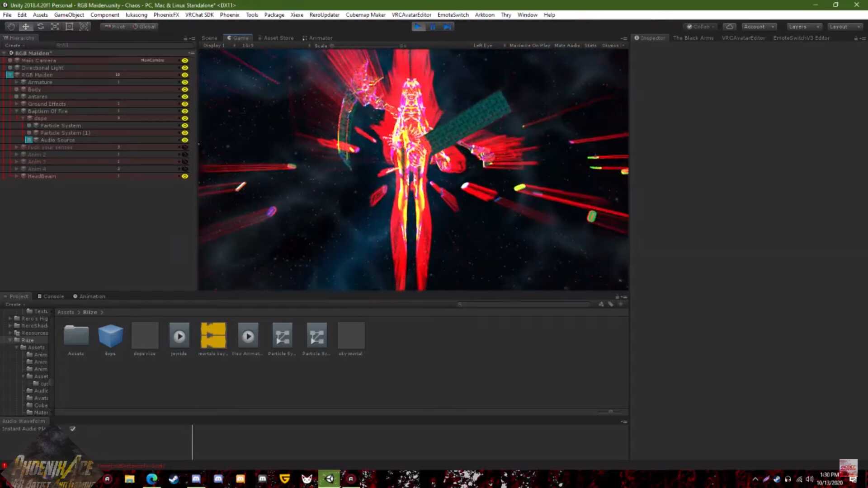
Task: Click the Pause button
Action: pos(433,27)
